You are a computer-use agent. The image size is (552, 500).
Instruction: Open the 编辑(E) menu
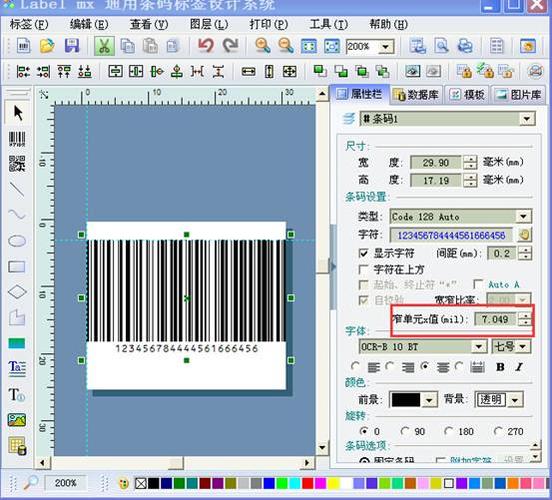point(89,24)
